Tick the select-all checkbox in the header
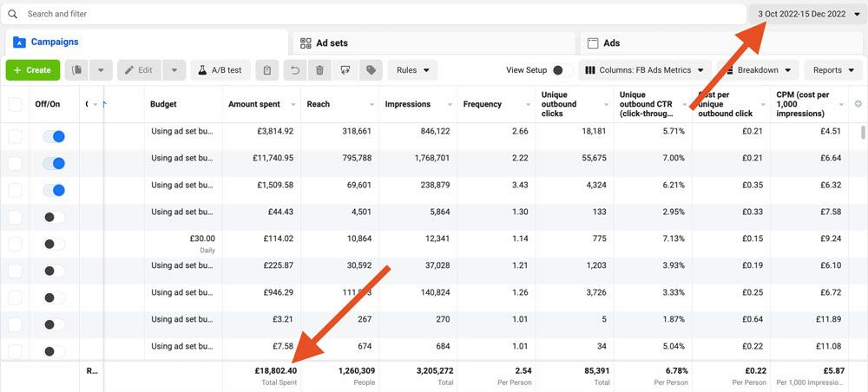Image resolution: width=868 pixels, height=392 pixels. pos(15,104)
